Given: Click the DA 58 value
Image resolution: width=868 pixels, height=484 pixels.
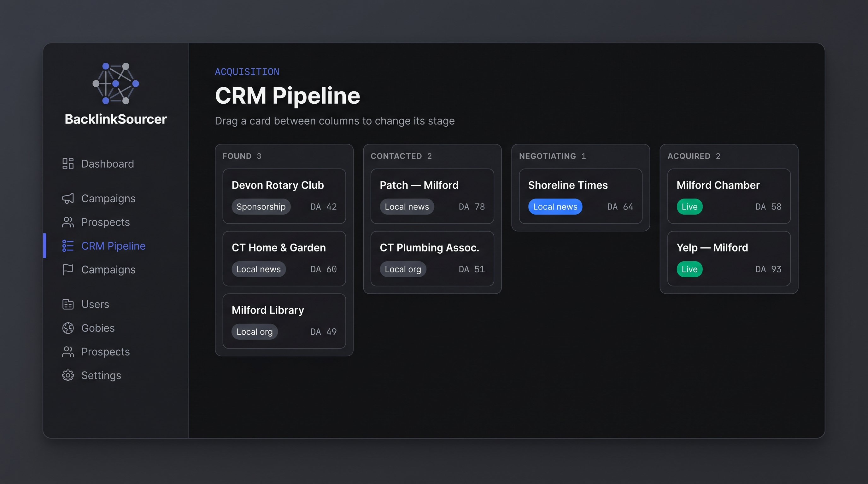Looking at the screenshot, I should (x=768, y=207).
